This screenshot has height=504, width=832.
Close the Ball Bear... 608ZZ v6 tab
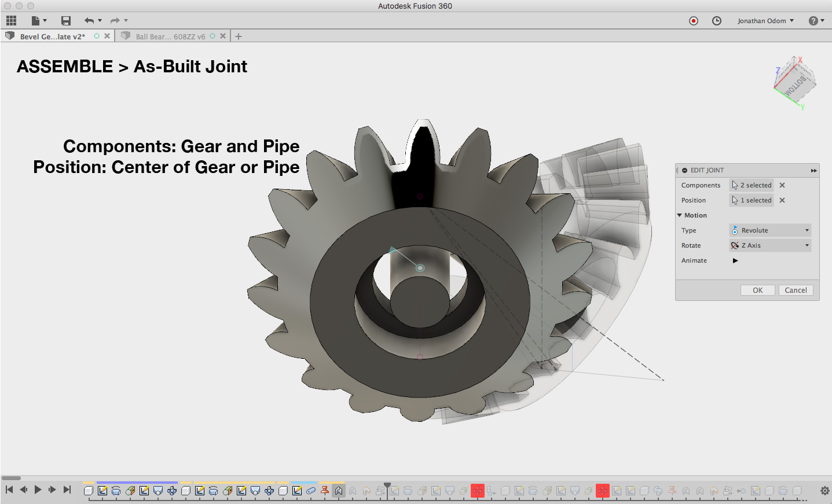pyautogui.click(x=223, y=36)
